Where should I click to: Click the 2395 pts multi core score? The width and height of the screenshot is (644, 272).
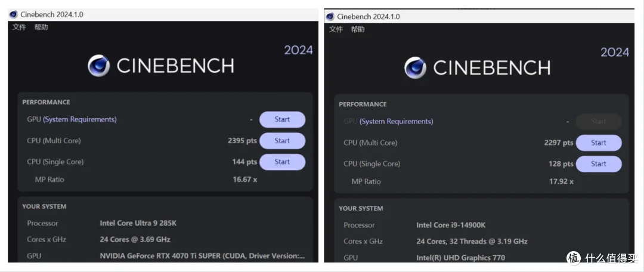[x=242, y=141]
